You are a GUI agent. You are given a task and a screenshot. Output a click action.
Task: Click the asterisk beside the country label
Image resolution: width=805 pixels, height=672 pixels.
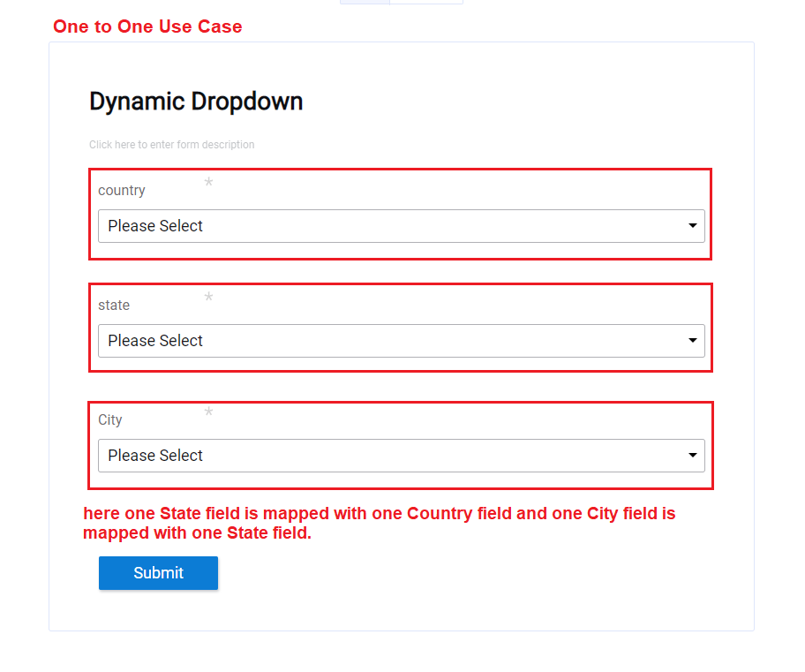tap(208, 184)
